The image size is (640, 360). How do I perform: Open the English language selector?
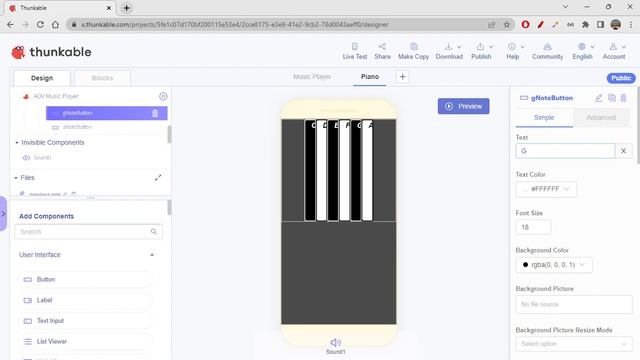[582, 51]
